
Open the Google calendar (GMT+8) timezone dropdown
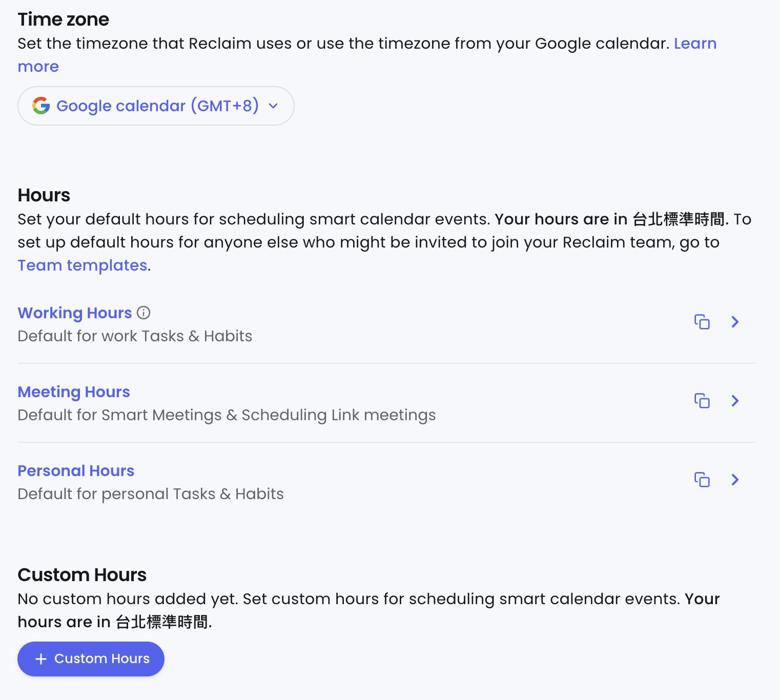[157, 106]
